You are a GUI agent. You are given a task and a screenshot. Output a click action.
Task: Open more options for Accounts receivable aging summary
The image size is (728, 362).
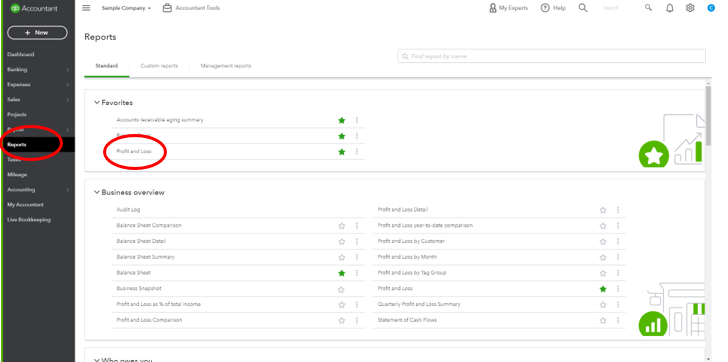357,120
